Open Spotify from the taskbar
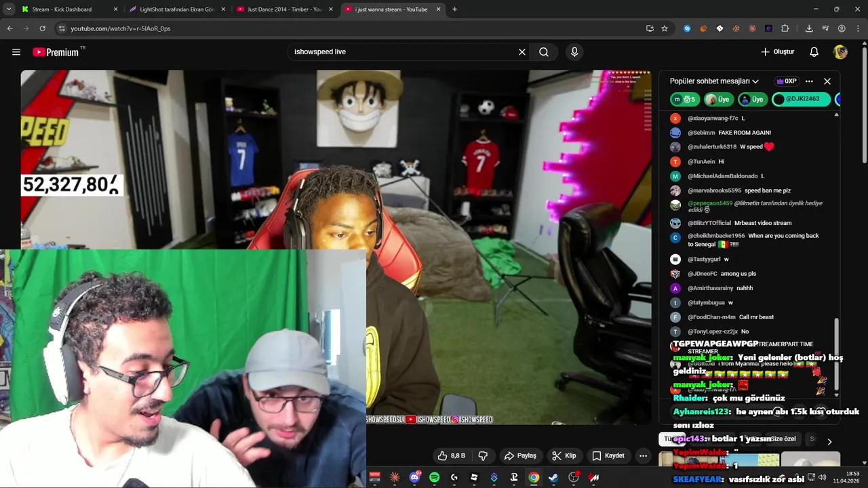Viewport: 868px width, 488px height. 435,477
